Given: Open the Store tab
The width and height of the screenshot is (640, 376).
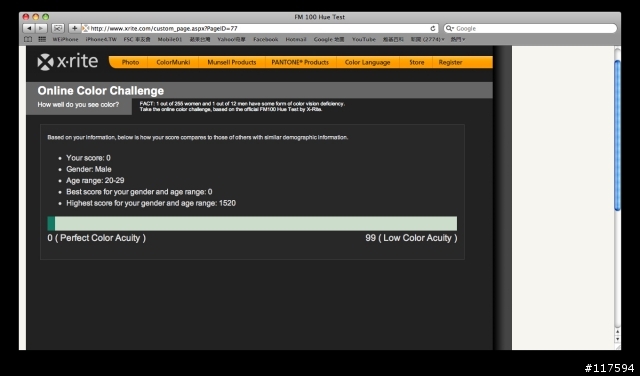Looking at the screenshot, I should [x=416, y=62].
